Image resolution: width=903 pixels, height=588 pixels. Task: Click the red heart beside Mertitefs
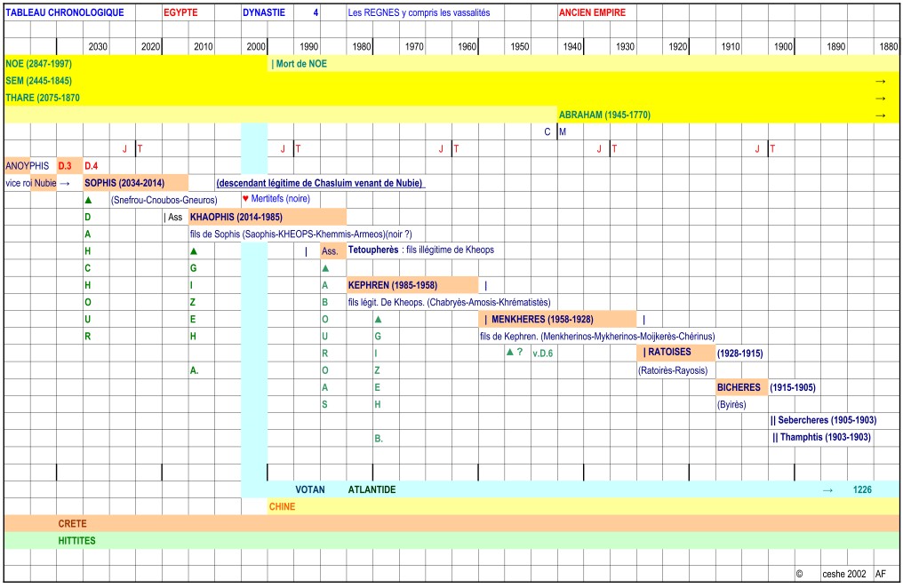click(246, 199)
